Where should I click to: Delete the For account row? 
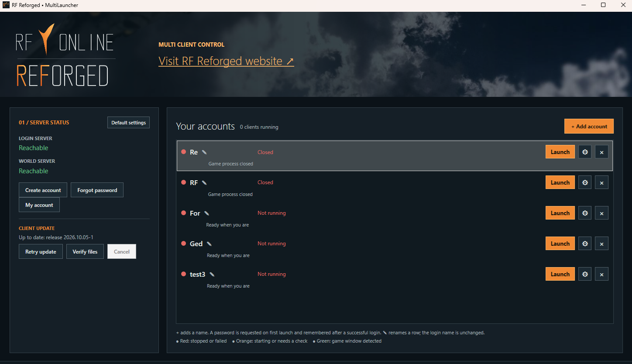click(601, 213)
